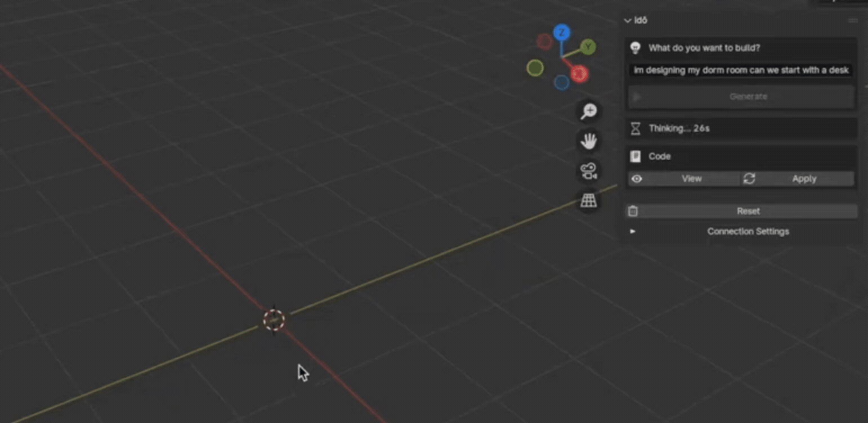
Task: Click the book icon beside Code
Action: coord(636,156)
